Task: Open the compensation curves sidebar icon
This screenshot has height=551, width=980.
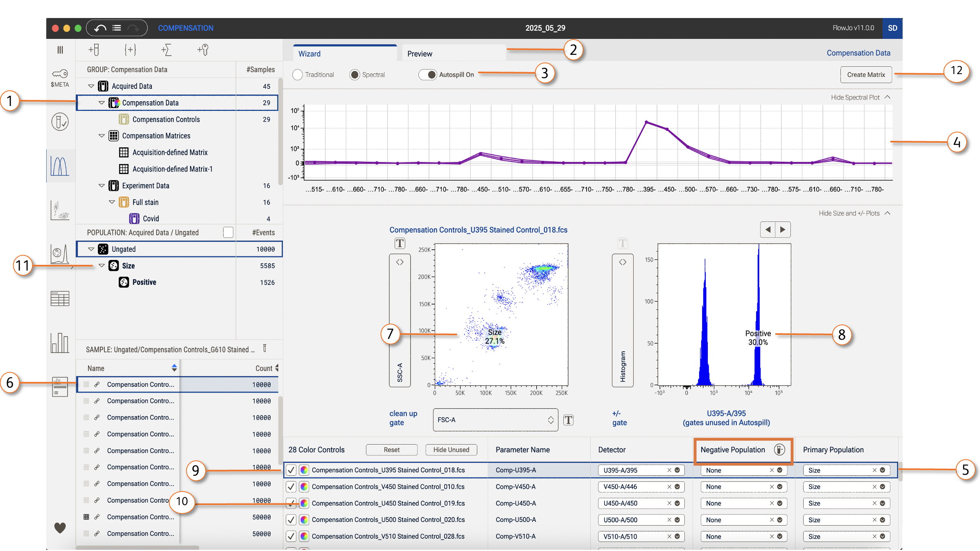Action: [x=60, y=166]
